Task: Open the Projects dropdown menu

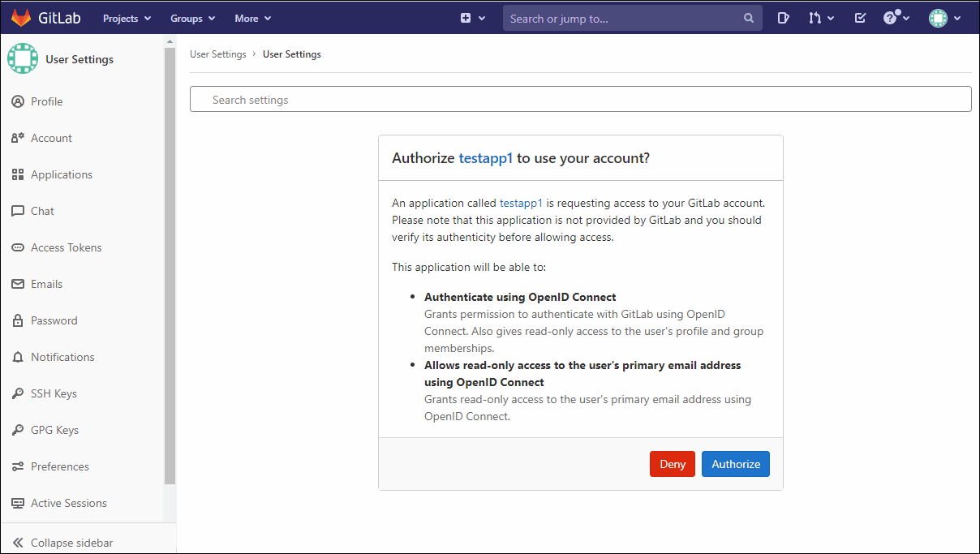Action: [x=127, y=18]
